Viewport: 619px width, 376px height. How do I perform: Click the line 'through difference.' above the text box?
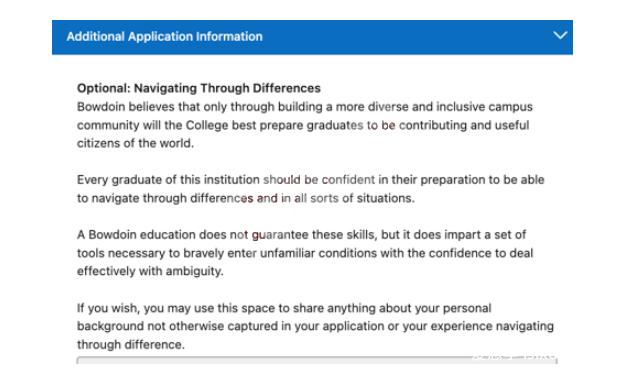131,344
